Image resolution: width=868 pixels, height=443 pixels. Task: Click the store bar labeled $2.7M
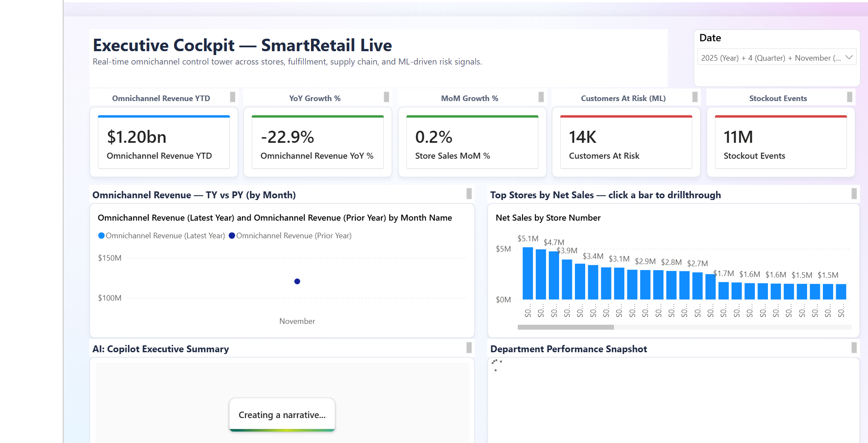[x=697, y=286]
